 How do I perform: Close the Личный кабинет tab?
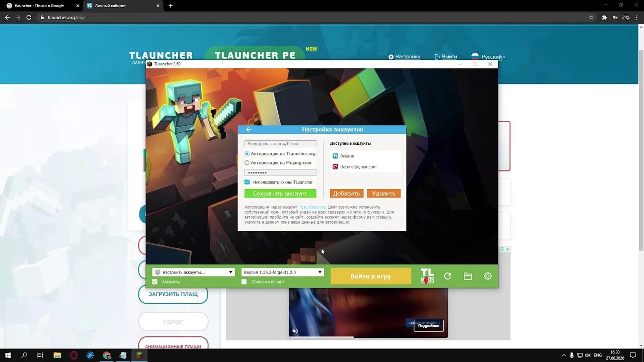click(159, 6)
